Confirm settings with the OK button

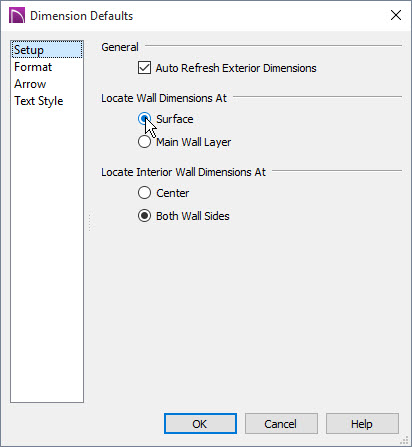coord(200,424)
